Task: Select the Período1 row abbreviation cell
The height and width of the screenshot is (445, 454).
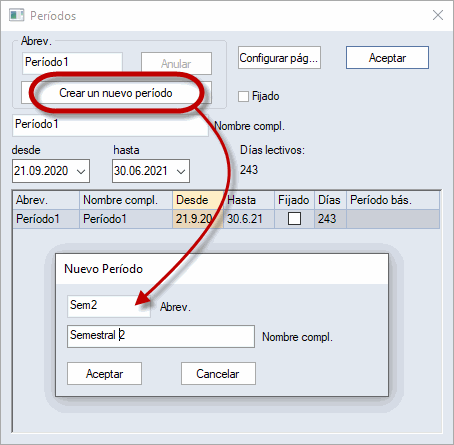Action: tap(46, 219)
